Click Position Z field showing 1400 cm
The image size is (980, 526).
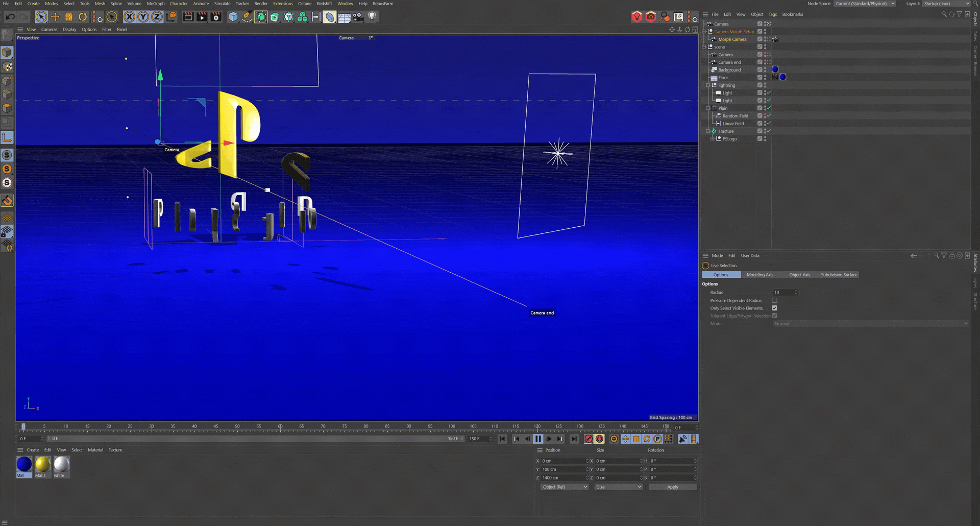point(565,478)
